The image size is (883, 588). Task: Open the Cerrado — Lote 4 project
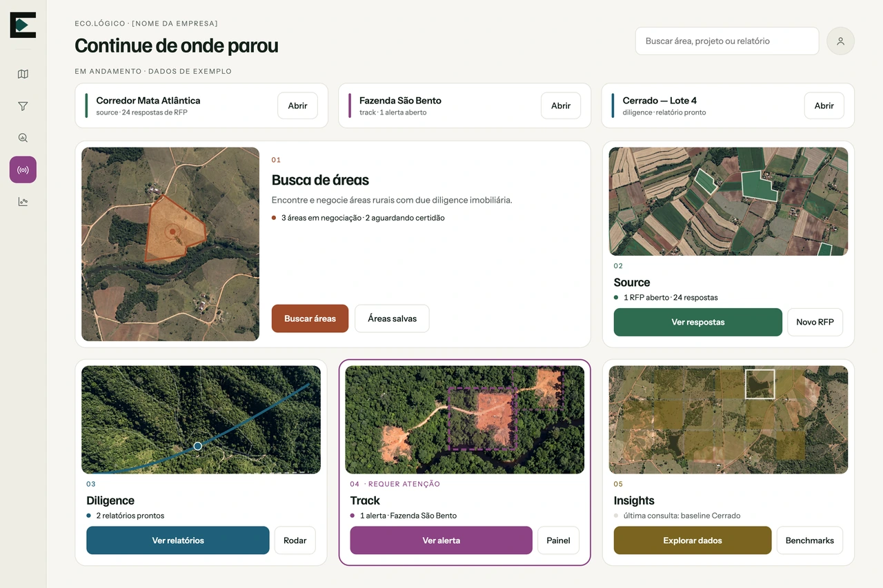point(824,105)
